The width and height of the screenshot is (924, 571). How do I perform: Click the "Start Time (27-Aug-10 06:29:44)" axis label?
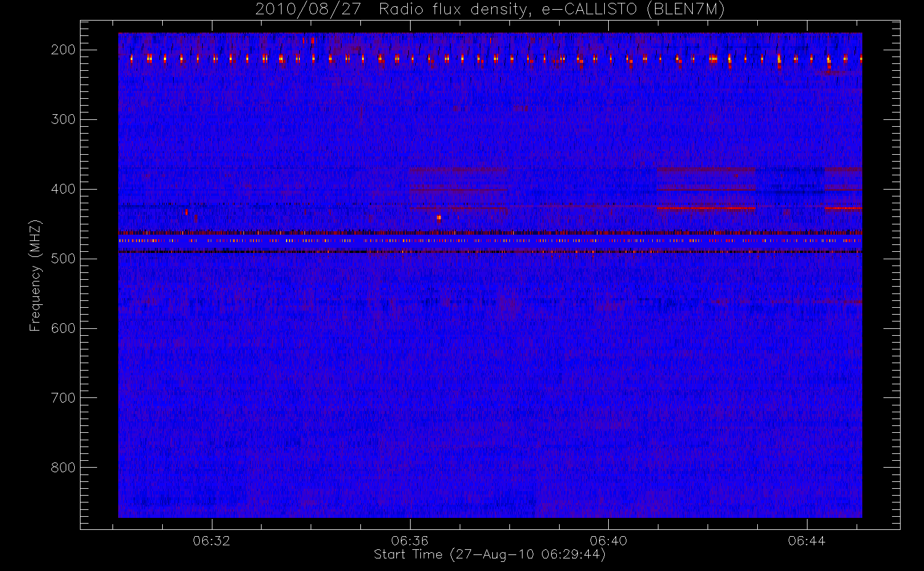click(489, 554)
